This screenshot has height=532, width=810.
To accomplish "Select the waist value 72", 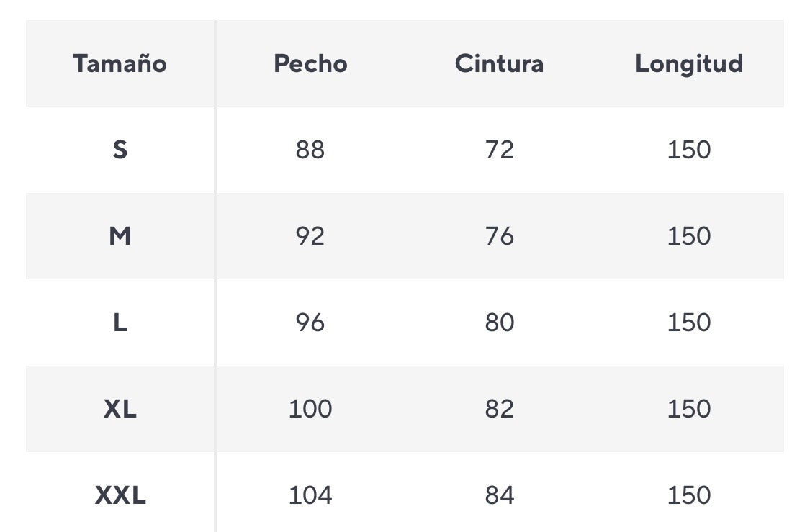I will (499, 150).
